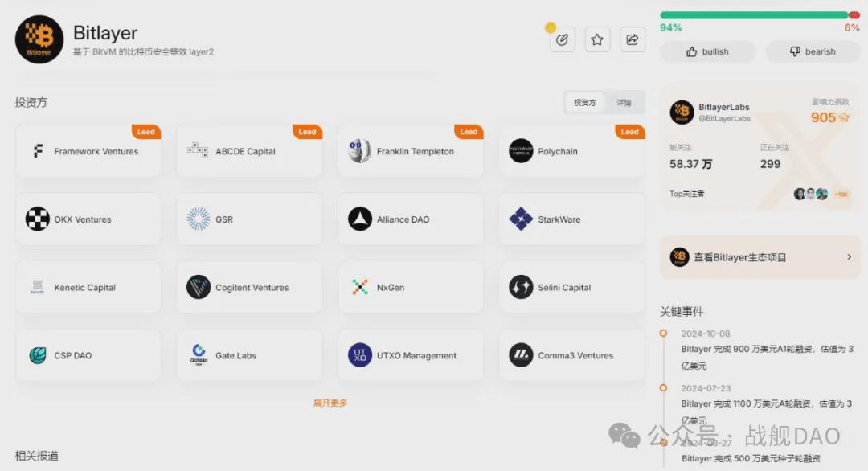Click the Franklin Templeton portrait icon
Image resolution: width=868 pixels, height=471 pixels.
click(359, 150)
